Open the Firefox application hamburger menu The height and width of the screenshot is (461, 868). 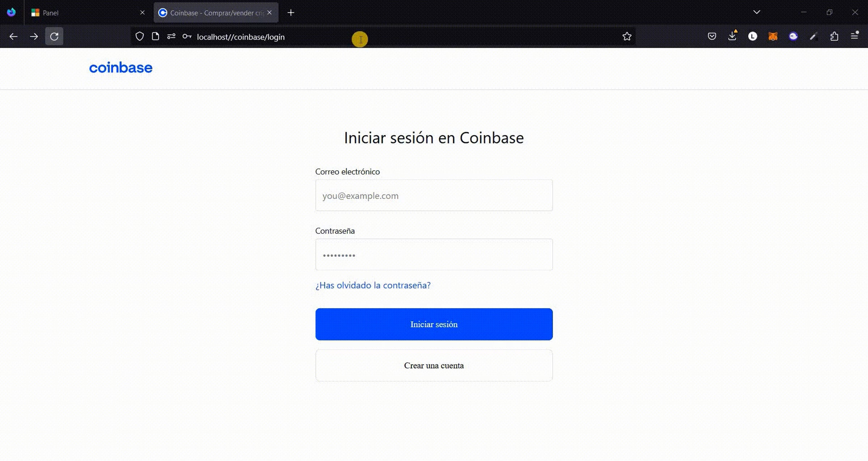(x=855, y=36)
